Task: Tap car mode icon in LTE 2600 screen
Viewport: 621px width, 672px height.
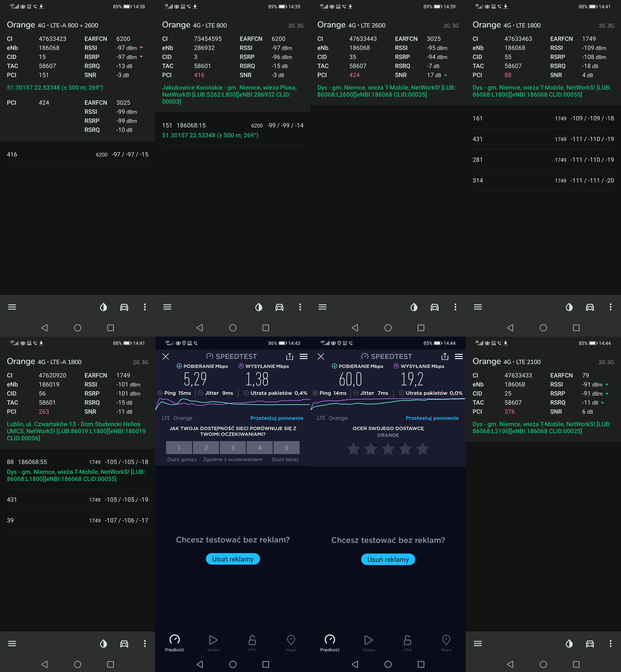Action: [435, 307]
